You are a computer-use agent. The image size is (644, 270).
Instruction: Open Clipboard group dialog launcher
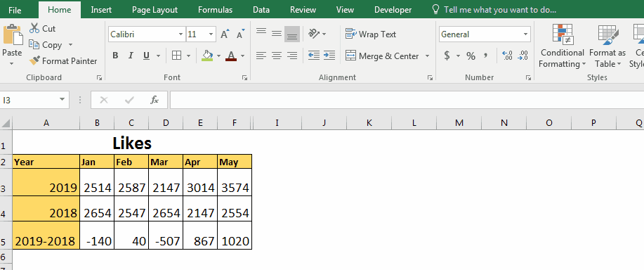[99, 77]
